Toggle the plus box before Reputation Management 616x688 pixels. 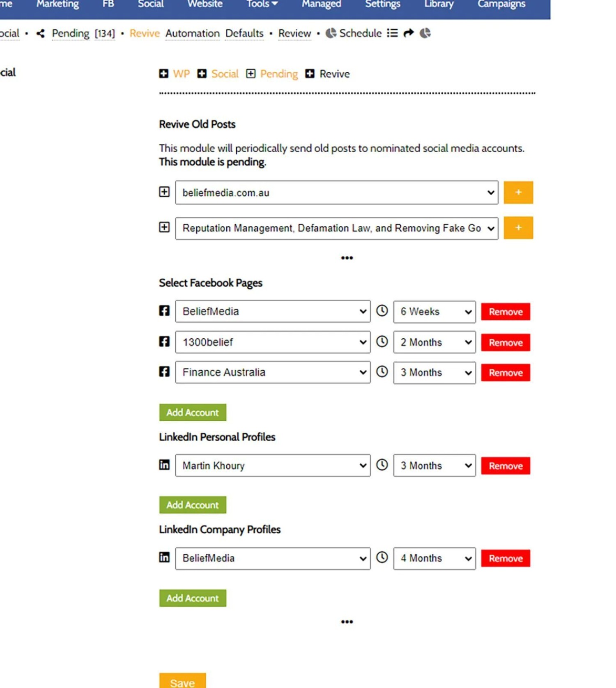(164, 227)
